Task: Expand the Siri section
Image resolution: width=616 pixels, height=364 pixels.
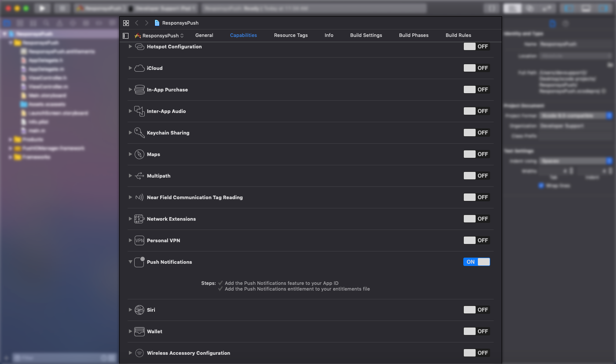Action: [130, 310]
